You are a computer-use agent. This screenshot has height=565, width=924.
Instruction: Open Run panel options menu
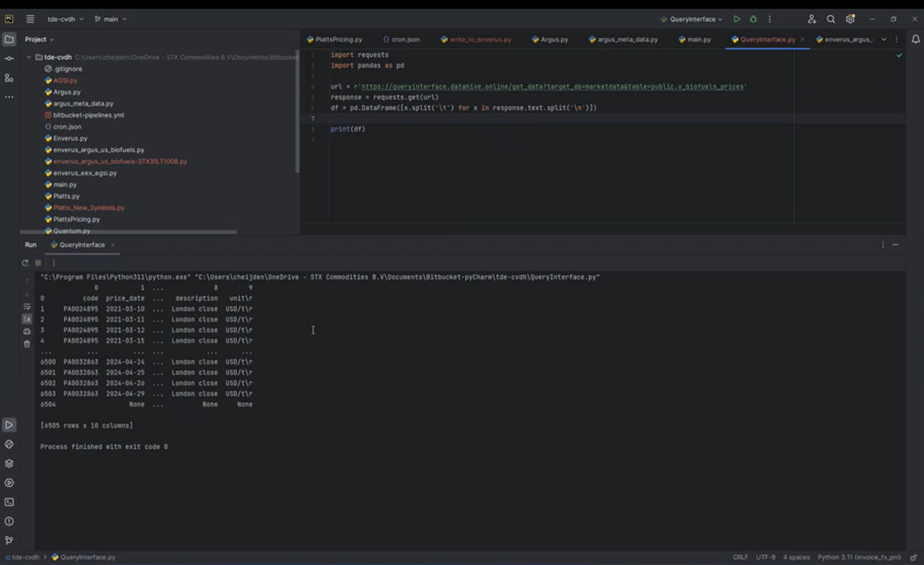click(x=882, y=244)
